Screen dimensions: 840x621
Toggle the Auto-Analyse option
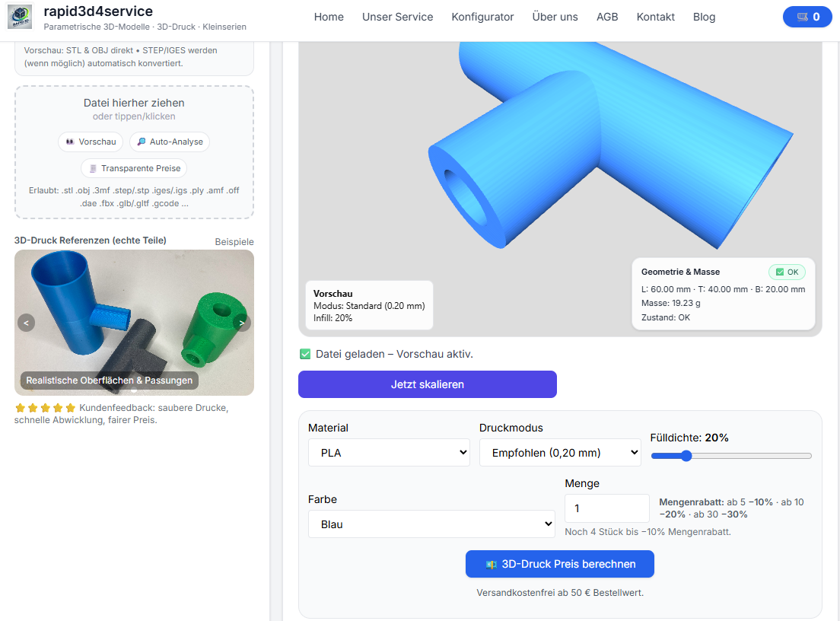(170, 142)
